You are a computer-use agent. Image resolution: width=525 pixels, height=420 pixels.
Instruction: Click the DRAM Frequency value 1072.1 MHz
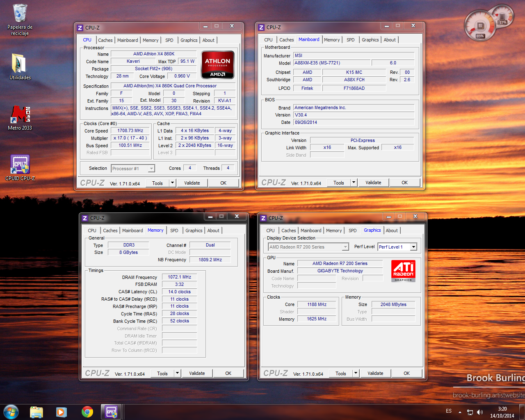(x=180, y=277)
